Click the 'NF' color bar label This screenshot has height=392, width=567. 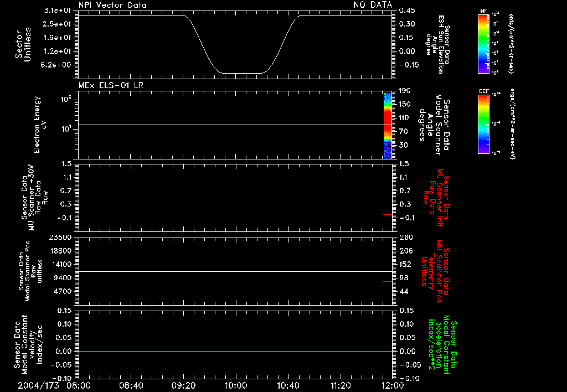(483, 11)
